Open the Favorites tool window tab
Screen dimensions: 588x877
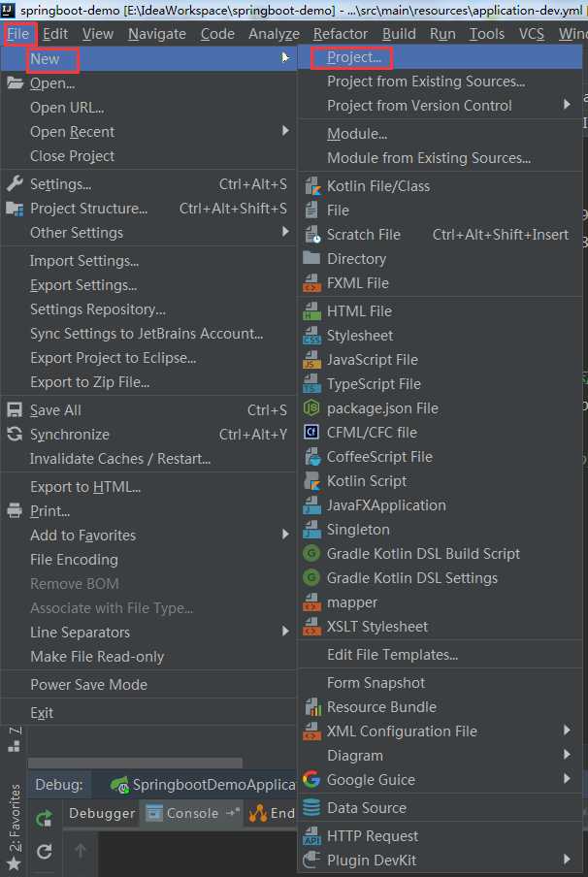click(15, 827)
